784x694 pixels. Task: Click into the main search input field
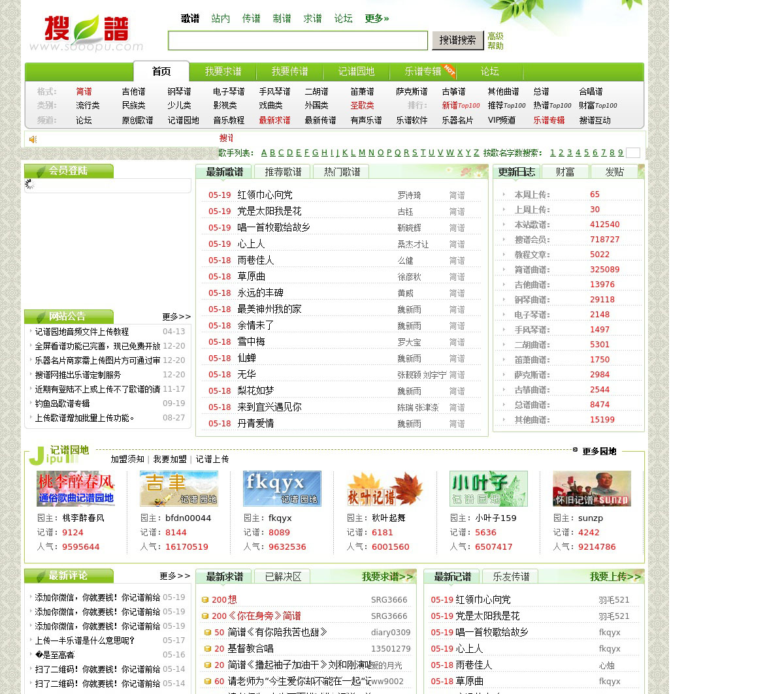(x=298, y=40)
